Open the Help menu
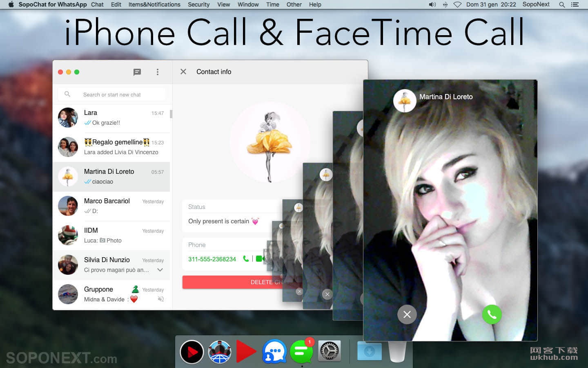The height and width of the screenshot is (368, 588). [315, 4]
